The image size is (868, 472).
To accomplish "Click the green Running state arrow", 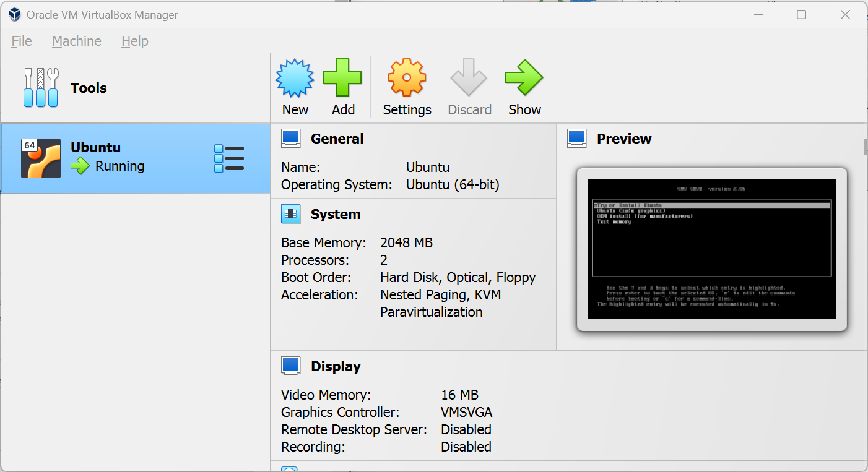I will point(80,166).
